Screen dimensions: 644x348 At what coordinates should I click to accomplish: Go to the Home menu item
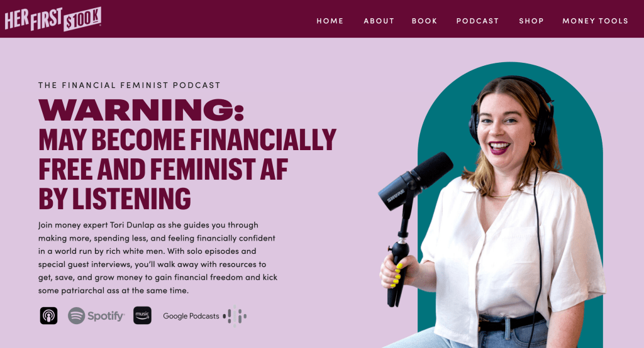click(330, 21)
